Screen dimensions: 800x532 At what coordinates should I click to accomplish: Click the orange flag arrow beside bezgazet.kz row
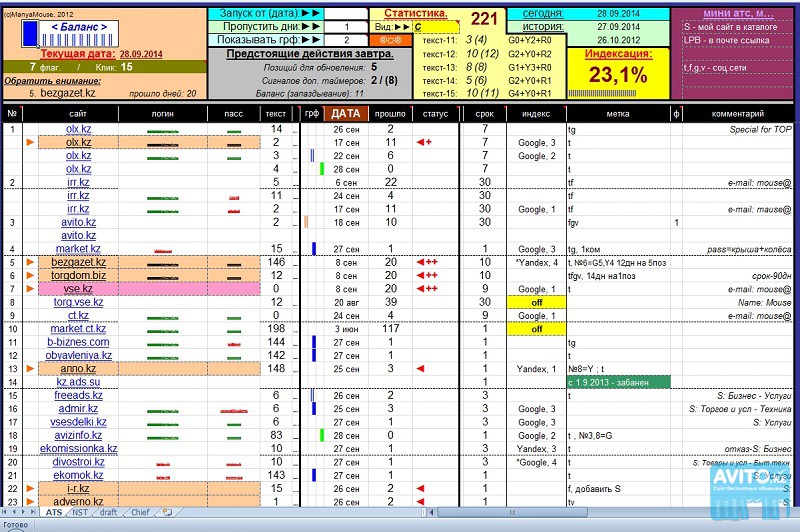tap(29, 262)
